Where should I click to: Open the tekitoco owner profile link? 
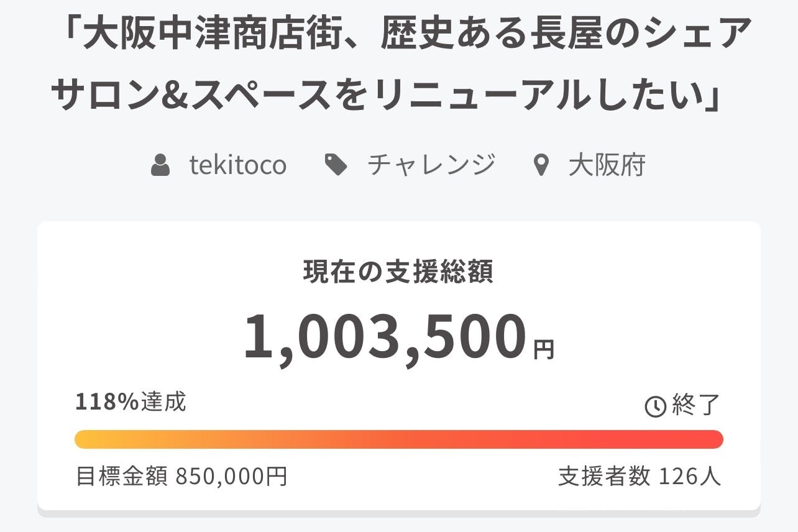click(237, 166)
